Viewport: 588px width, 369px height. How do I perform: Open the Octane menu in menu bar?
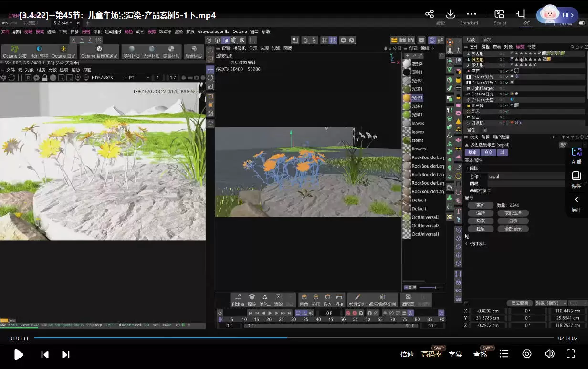pos(240,32)
